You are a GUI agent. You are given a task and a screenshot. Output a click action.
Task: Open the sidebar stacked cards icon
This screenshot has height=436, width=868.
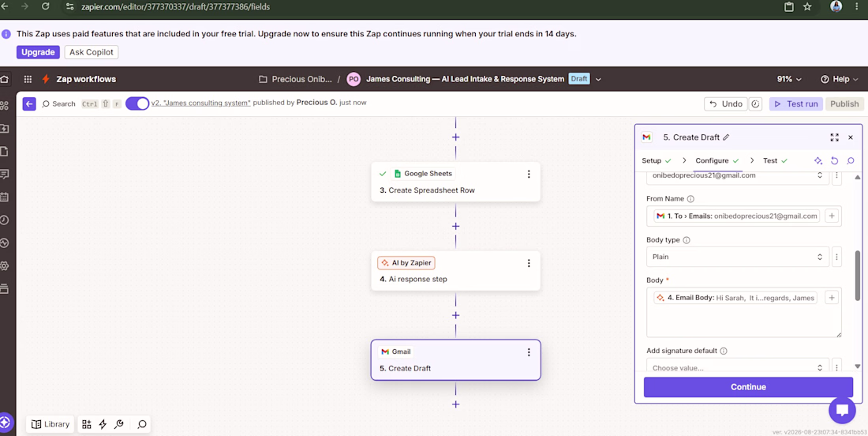5,288
